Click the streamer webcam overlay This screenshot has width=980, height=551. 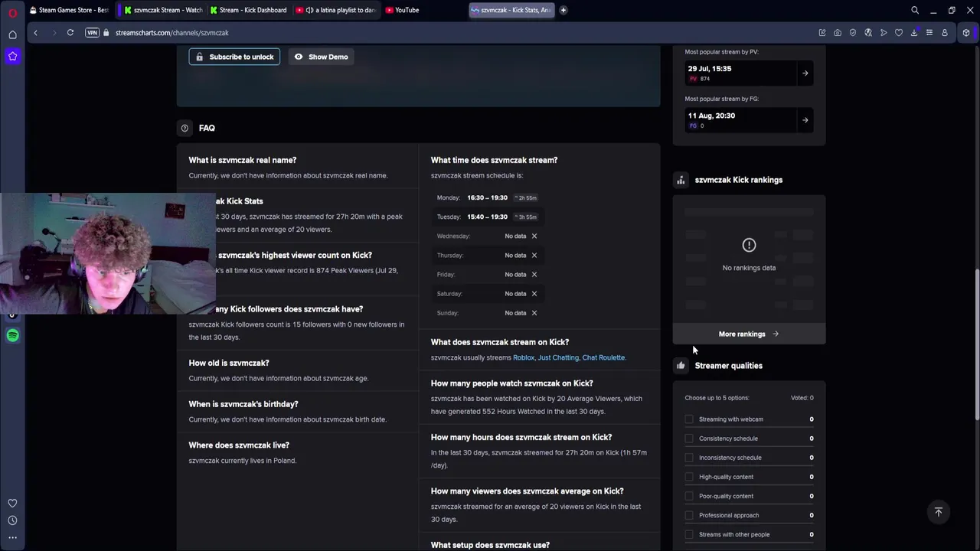click(x=107, y=253)
